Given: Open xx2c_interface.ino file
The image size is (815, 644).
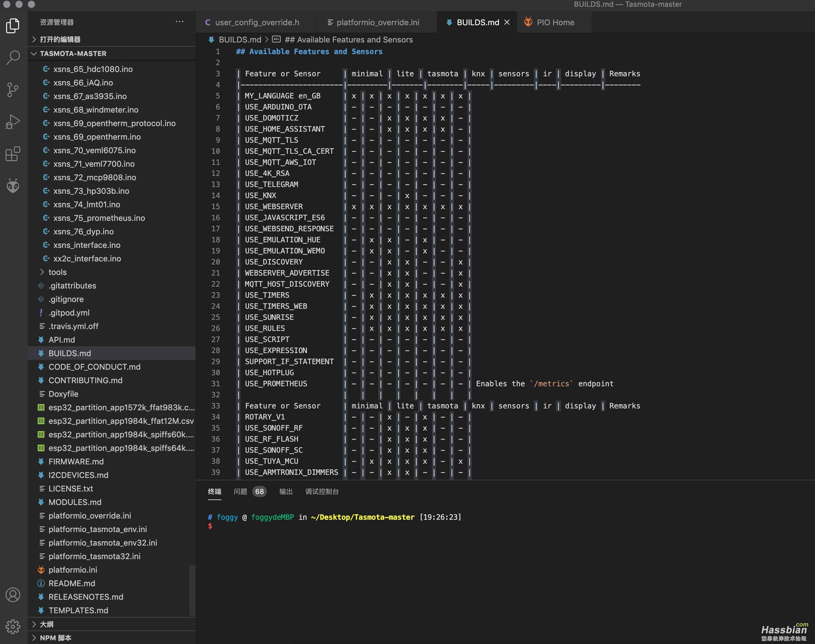Looking at the screenshot, I should coord(112,259).
